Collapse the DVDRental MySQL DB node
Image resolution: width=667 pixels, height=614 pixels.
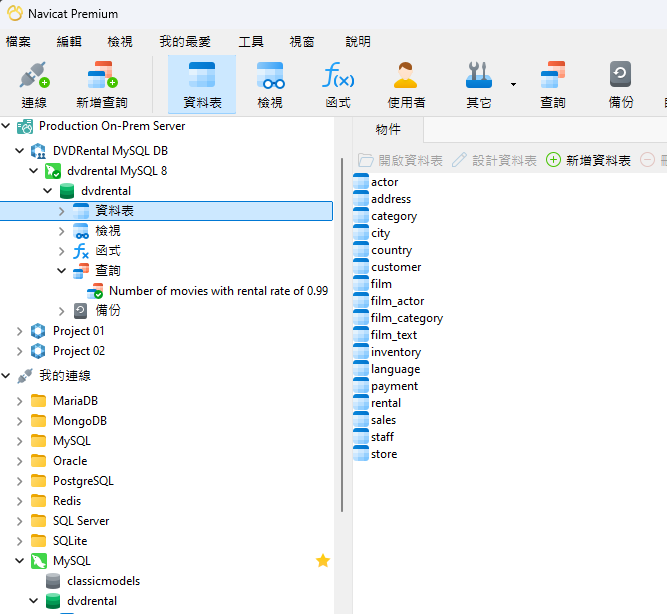click(20, 151)
